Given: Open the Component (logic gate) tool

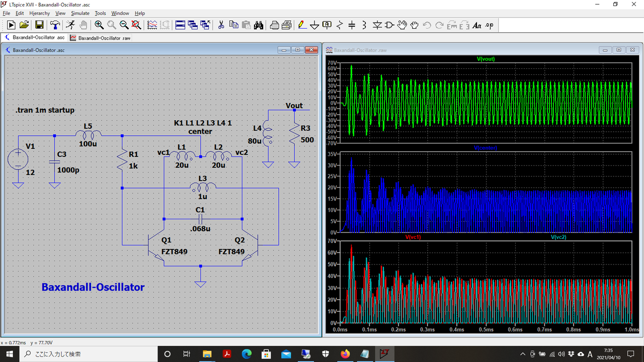Looking at the screenshot, I should pyautogui.click(x=389, y=25).
